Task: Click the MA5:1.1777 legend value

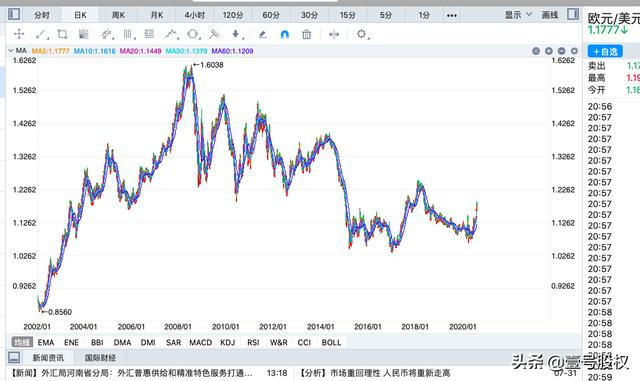Action: coord(51,51)
